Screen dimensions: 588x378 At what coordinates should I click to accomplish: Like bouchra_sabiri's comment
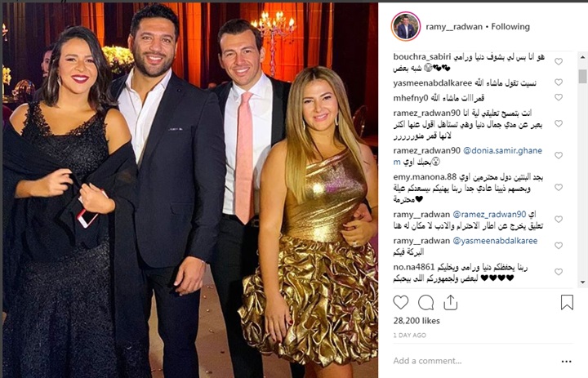coord(559,61)
